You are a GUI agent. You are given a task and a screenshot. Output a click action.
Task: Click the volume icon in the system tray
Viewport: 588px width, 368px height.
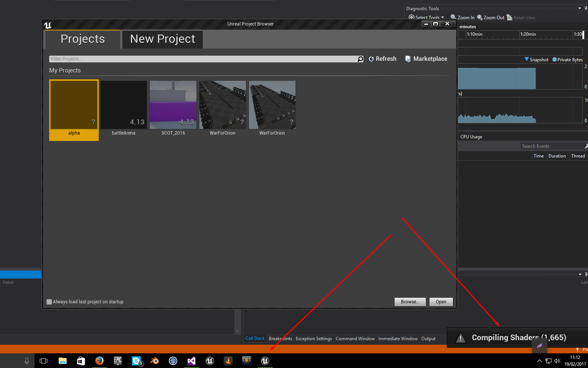pyautogui.click(x=557, y=361)
